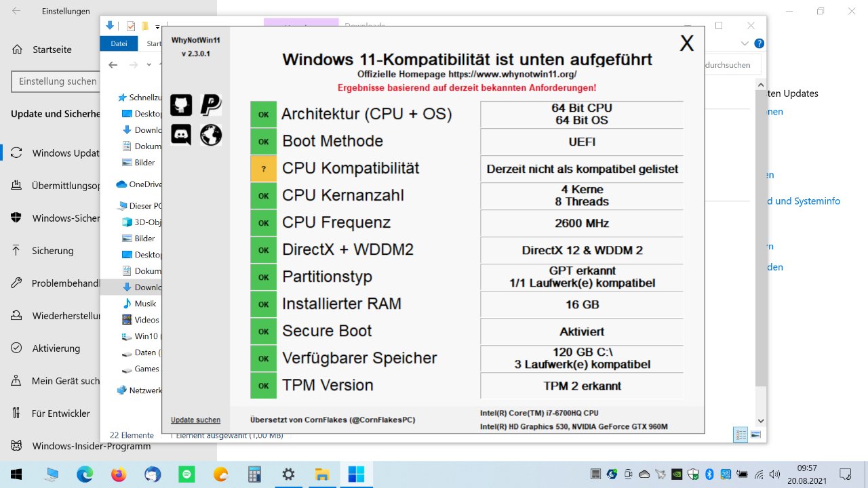The height and width of the screenshot is (488, 868).
Task: Click the 'Intel(R) Core(TM) i7-6700HQ CPU' text
Action: click(539, 413)
